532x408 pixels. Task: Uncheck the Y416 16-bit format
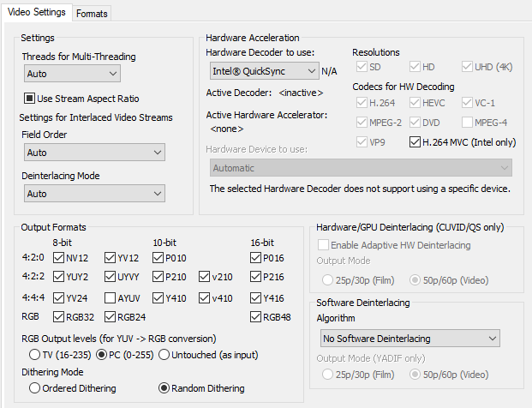point(257,298)
